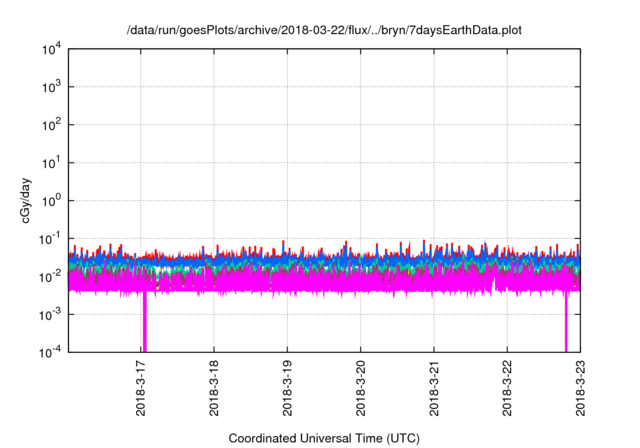Click the 10^2 y-axis tick label
The image size is (640, 448).
(51, 125)
